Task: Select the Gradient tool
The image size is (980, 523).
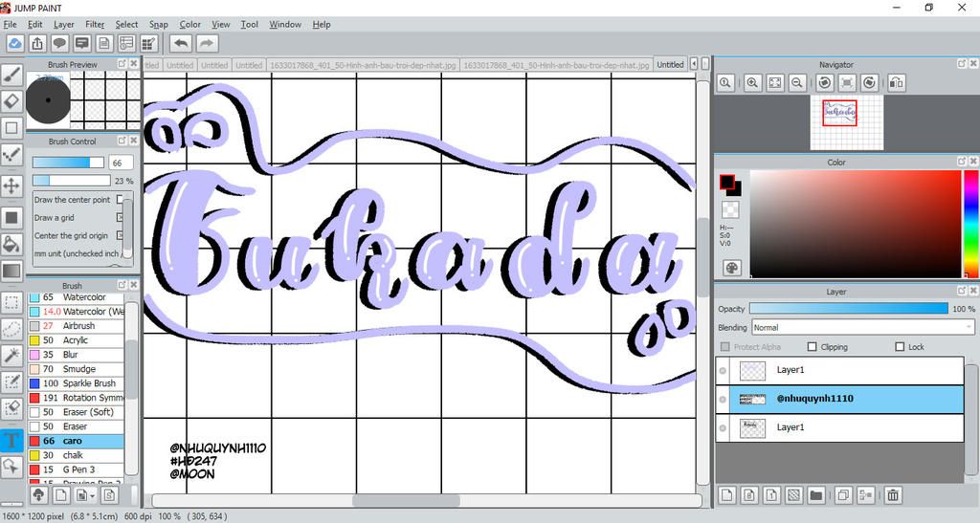Action: point(11,271)
